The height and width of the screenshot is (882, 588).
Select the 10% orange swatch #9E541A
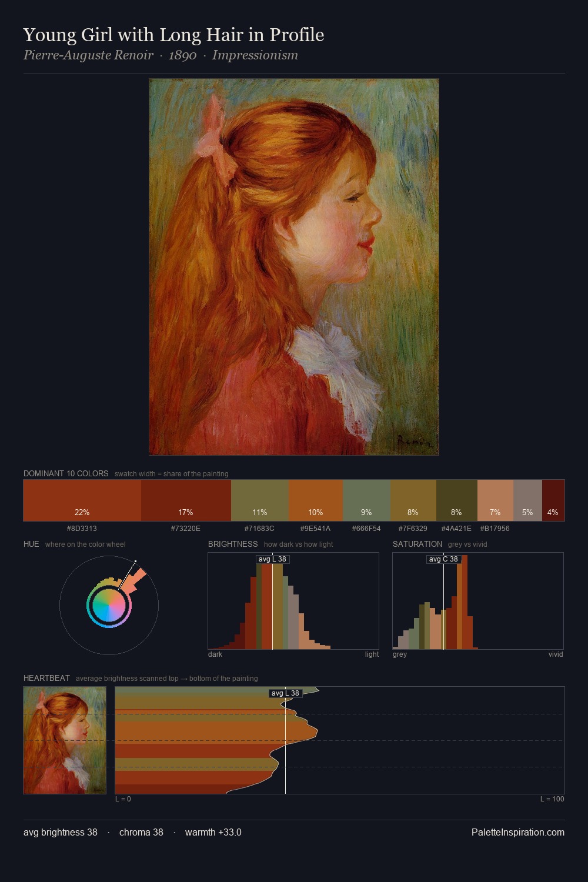316,500
